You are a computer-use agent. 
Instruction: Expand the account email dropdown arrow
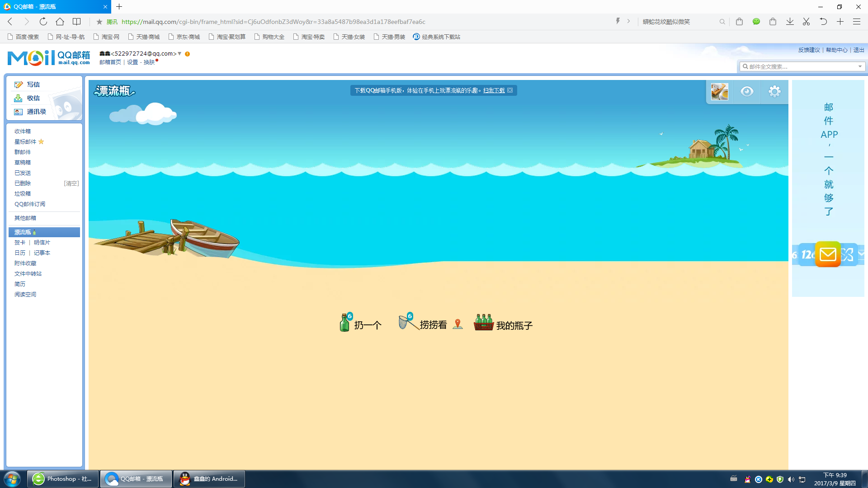(179, 53)
